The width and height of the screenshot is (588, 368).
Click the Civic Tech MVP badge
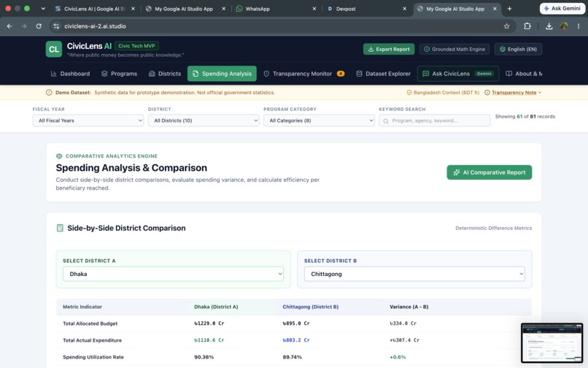click(136, 46)
